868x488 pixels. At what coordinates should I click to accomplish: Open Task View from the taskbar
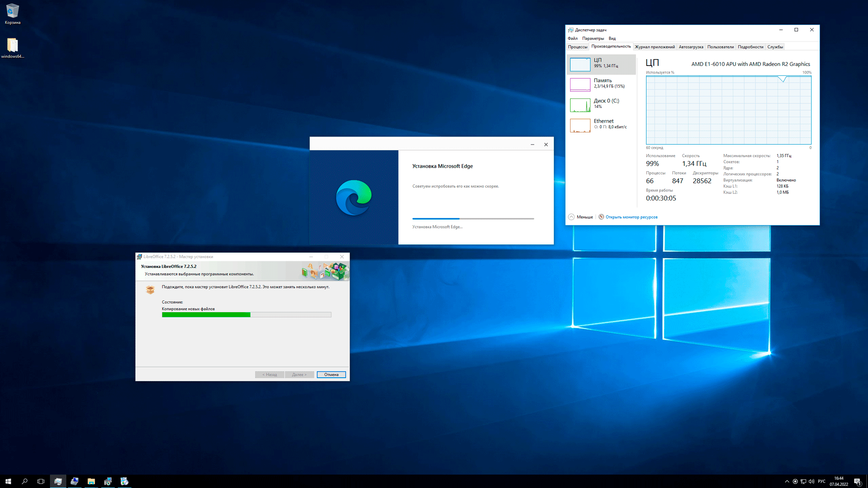tap(41, 481)
